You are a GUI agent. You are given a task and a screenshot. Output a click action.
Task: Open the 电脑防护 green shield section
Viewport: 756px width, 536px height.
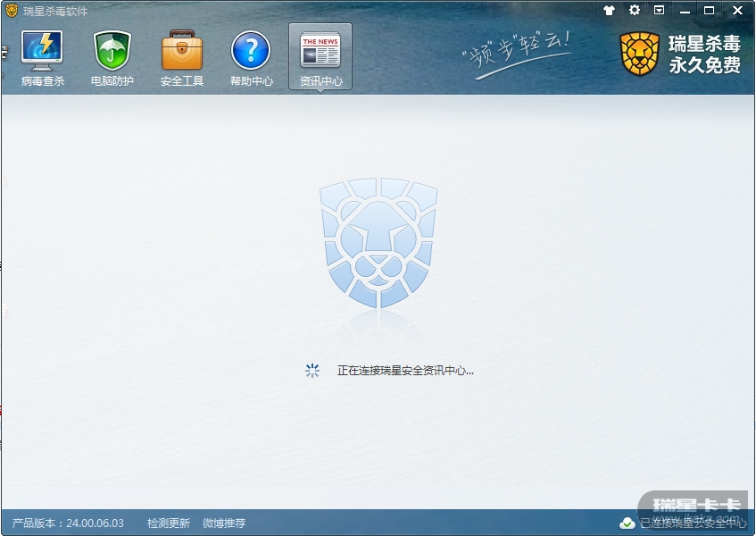(112, 58)
